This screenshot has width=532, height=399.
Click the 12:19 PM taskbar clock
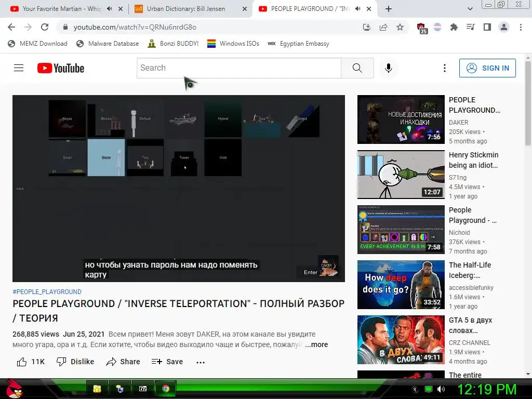coord(487,389)
